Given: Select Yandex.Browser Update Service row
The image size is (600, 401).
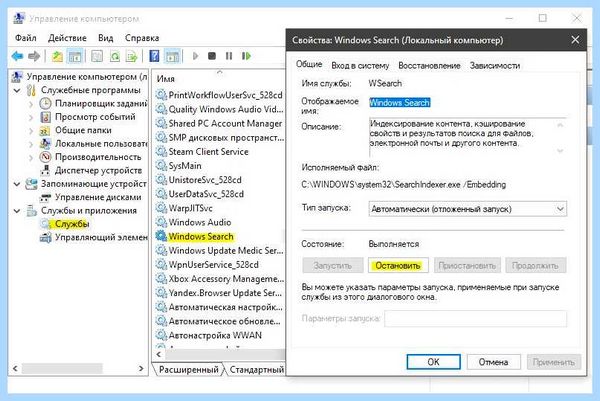Looking at the screenshot, I should point(220,293).
